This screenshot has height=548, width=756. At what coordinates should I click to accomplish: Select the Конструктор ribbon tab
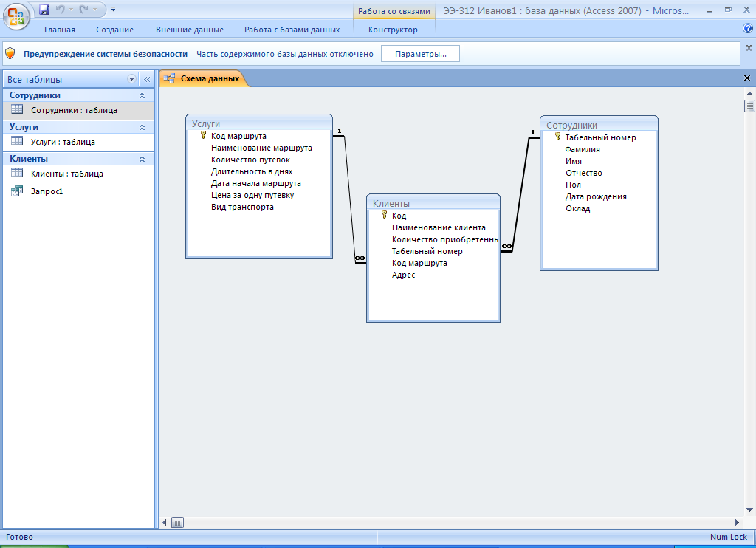(393, 30)
